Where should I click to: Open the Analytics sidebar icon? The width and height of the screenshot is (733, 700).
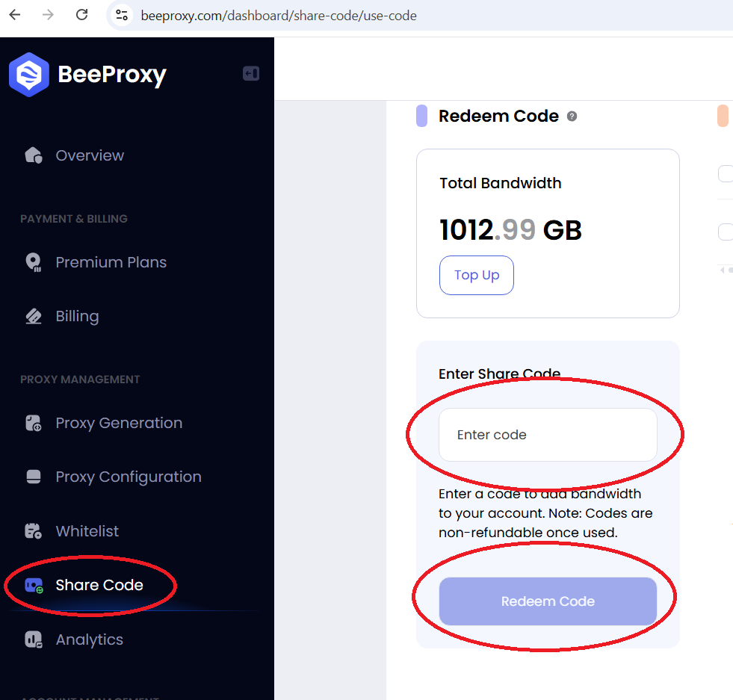pyautogui.click(x=33, y=639)
